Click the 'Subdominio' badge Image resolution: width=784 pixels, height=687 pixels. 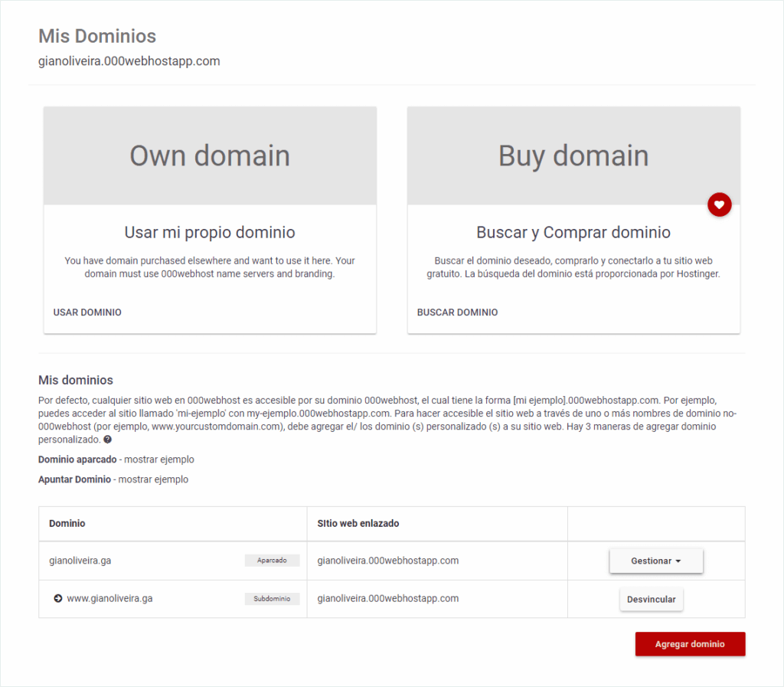272,598
